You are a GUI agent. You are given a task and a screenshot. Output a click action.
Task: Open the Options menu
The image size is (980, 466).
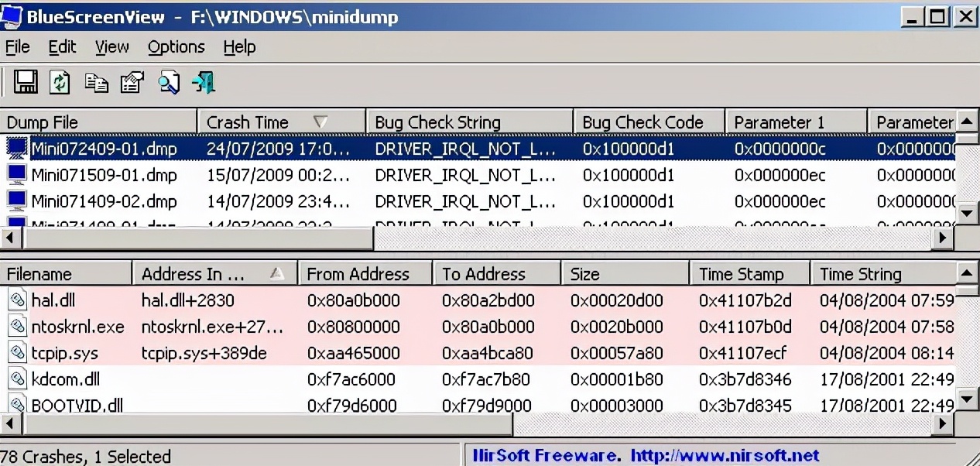coord(176,47)
